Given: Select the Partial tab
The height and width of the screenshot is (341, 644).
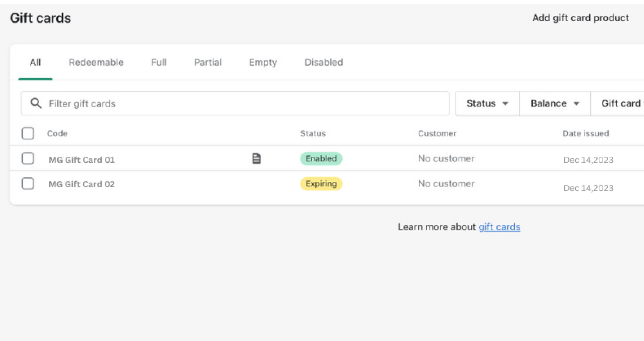Looking at the screenshot, I should click(x=208, y=62).
